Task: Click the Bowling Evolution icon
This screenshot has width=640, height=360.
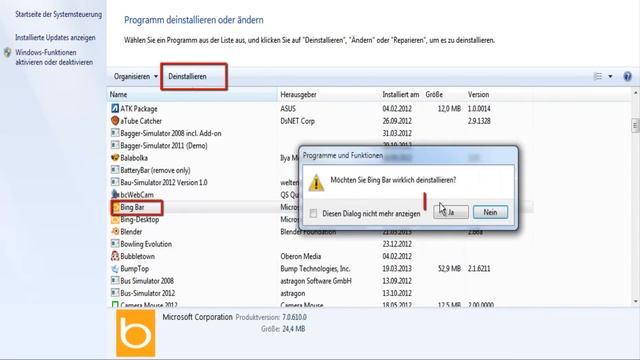Action: pos(115,244)
